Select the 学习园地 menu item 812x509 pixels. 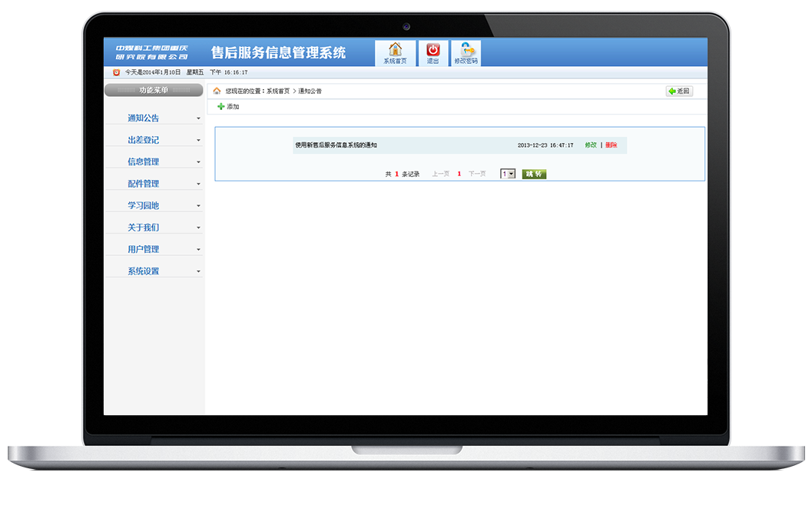(x=144, y=206)
